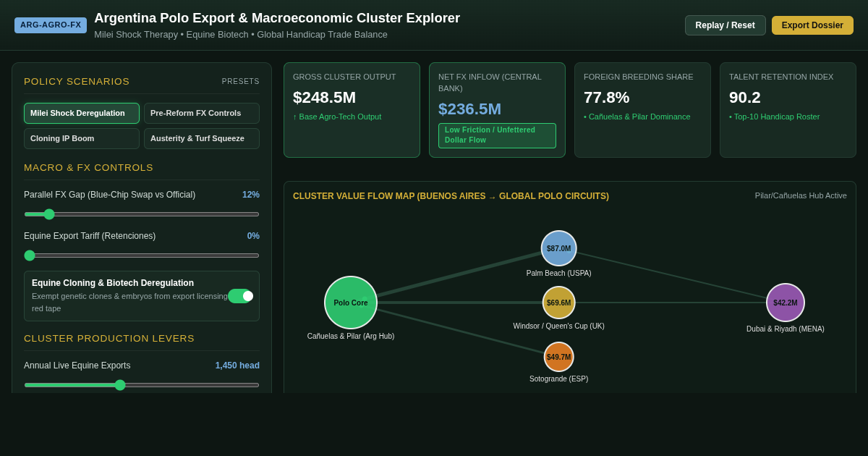Click the Cañuelas & Pilar (Arg Hub) label
Viewport: 868px width, 456px height.
(x=351, y=337)
